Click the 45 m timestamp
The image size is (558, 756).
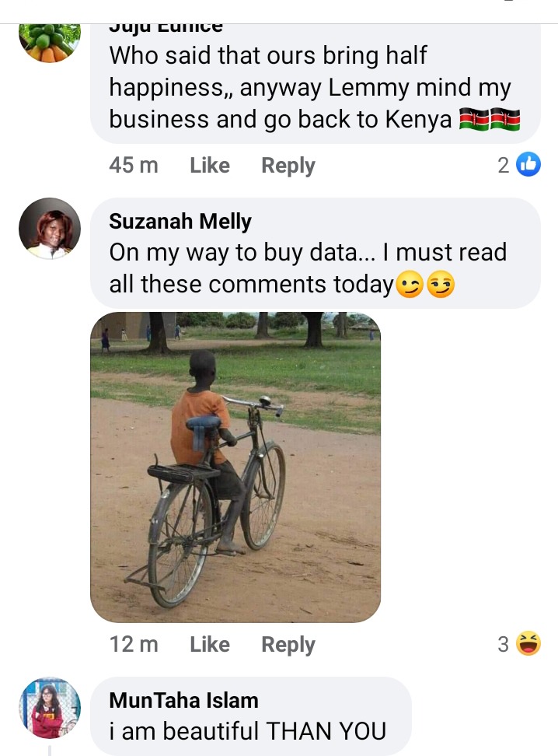(x=134, y=166)
